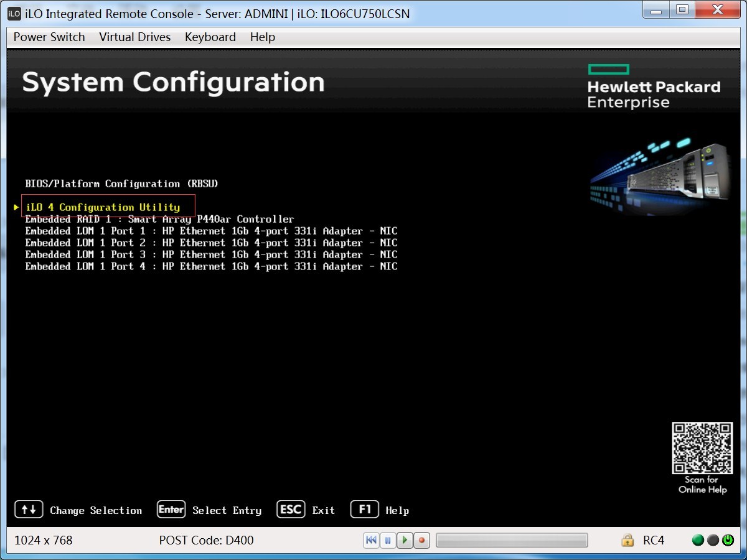This screenshot has width=747, height=560.
Task: Click the green health status LED
Action: click(698, 540)
